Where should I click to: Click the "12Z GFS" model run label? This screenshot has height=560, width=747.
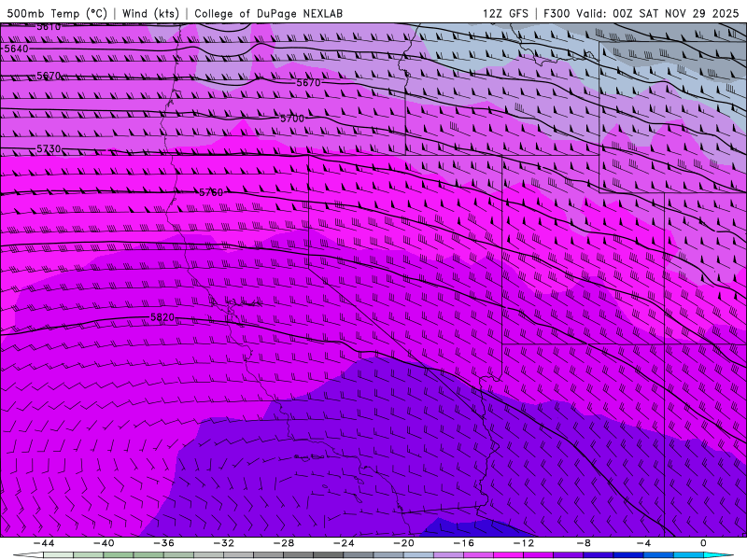tap(505, 13)
